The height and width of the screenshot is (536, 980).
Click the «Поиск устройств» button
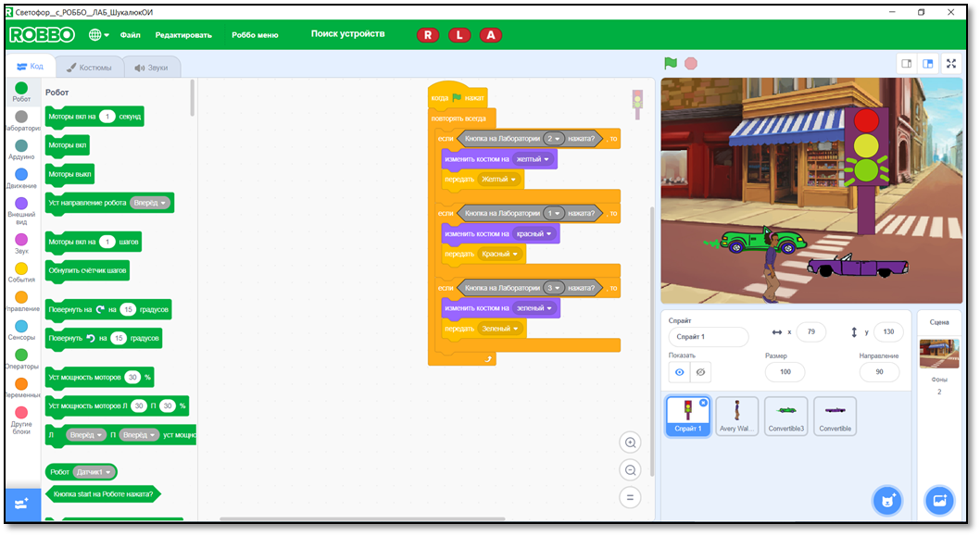(x=347, y=34)
